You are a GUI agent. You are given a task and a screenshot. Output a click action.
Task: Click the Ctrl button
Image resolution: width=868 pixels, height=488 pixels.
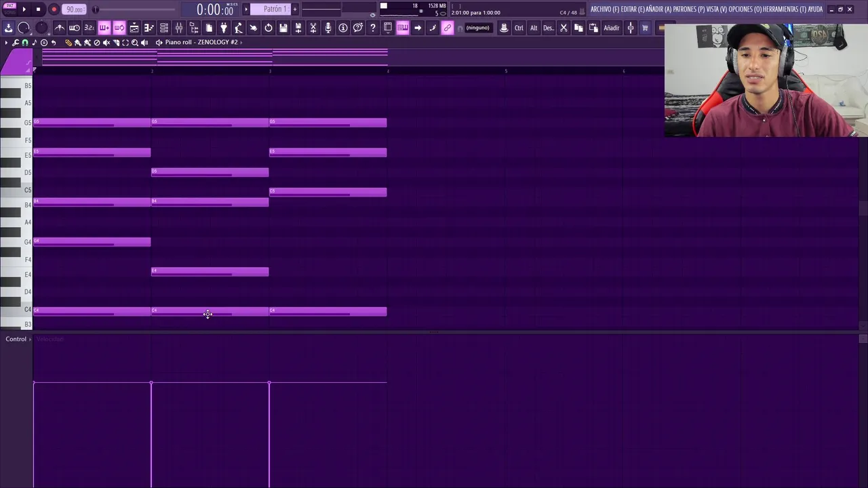[x=519, y=28]
